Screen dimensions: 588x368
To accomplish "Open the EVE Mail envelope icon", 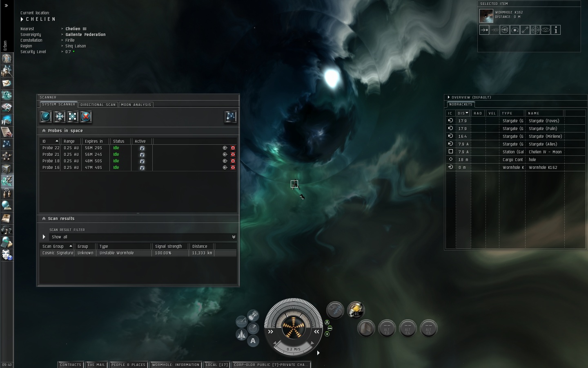I will point(7,83).
